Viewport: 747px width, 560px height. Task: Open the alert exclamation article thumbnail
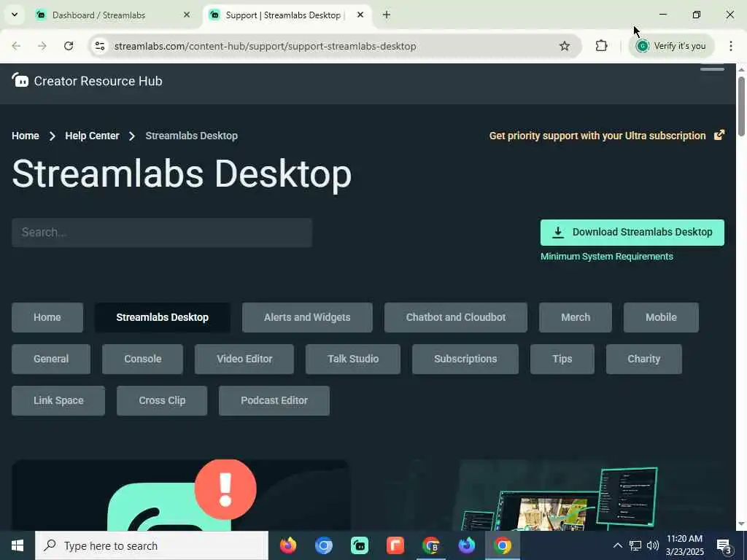click(x=181, y=495)
